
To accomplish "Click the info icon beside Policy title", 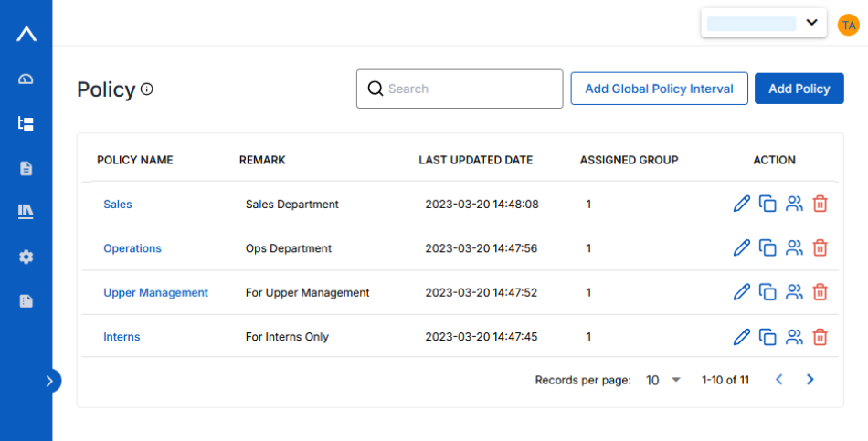I will pyautogui.click(x=147, y=89).
